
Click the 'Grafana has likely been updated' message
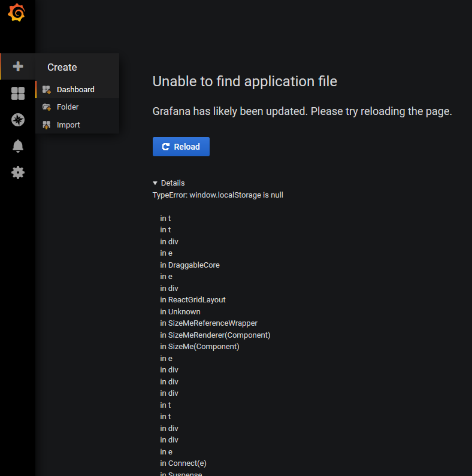tap(302, 111)
